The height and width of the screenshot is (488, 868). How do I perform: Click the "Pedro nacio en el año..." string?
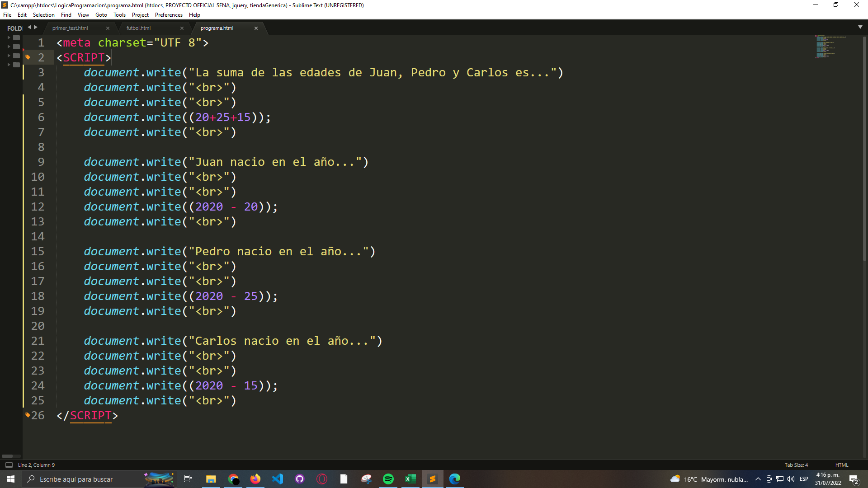pos(278,252)
